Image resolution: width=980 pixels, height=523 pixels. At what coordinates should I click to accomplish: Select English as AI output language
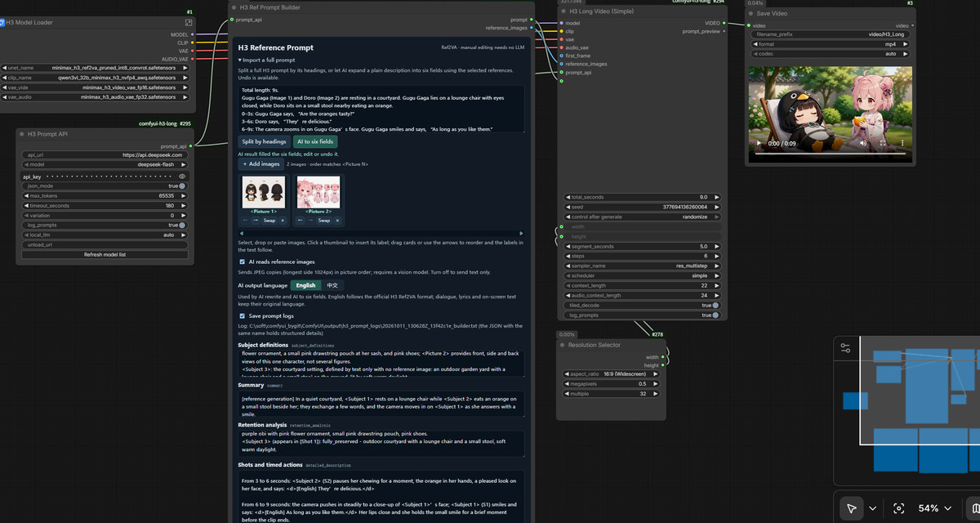click(x=305, y=285)
